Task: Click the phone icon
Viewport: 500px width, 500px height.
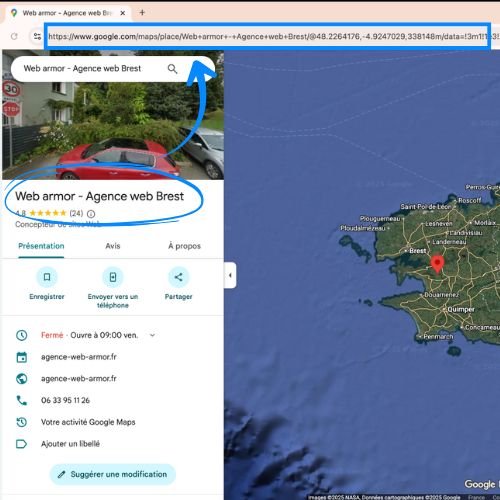Action: click(22, 400)
